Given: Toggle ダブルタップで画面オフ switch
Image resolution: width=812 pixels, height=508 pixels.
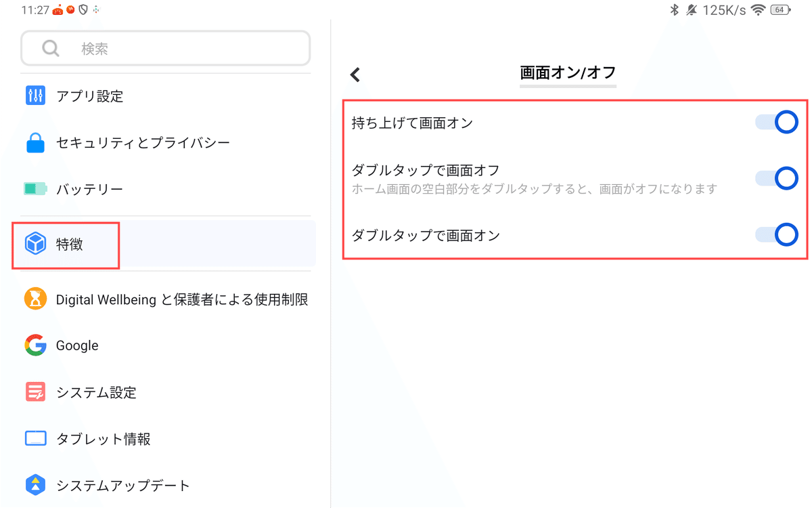Looking at the screenshot, I should point(777,178).
